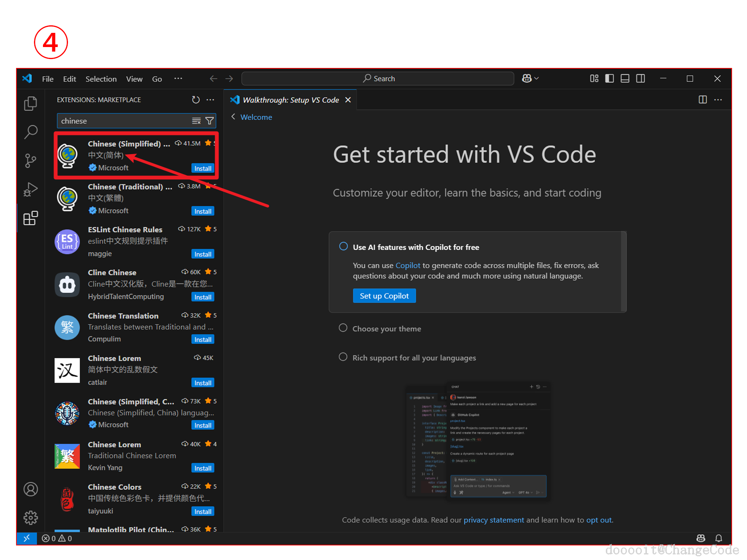Open the Run and Debug view
747x560 pixels.
pos(31,189)
